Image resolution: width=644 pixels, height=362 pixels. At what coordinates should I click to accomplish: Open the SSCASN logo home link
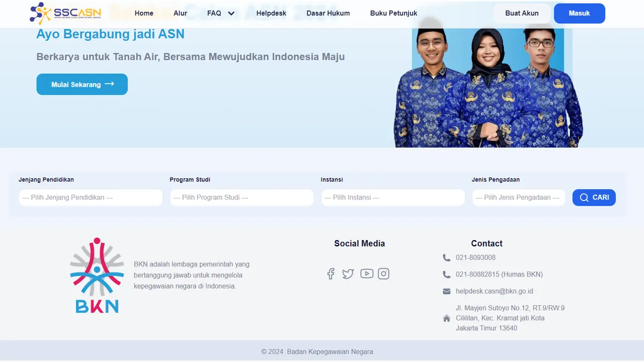[x=65, y=13]
